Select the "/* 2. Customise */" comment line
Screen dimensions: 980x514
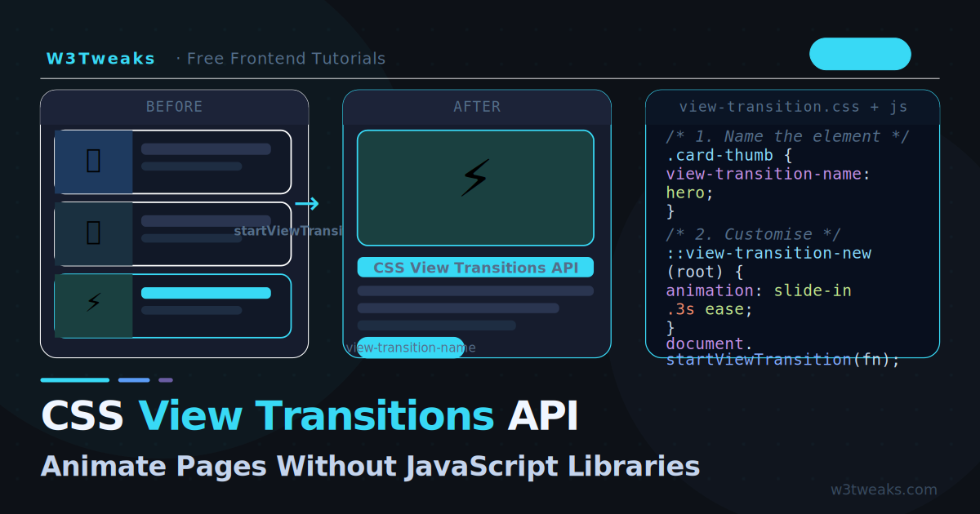[753, 234]
